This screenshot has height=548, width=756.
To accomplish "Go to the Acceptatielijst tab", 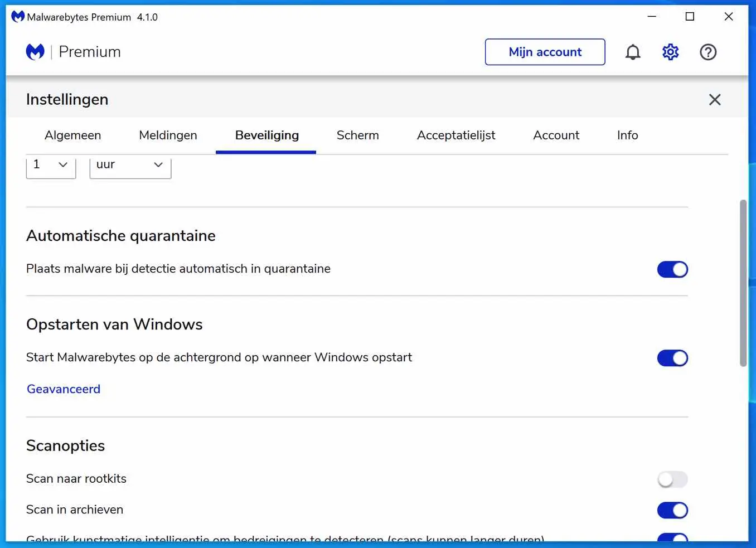I will [456, 135].
